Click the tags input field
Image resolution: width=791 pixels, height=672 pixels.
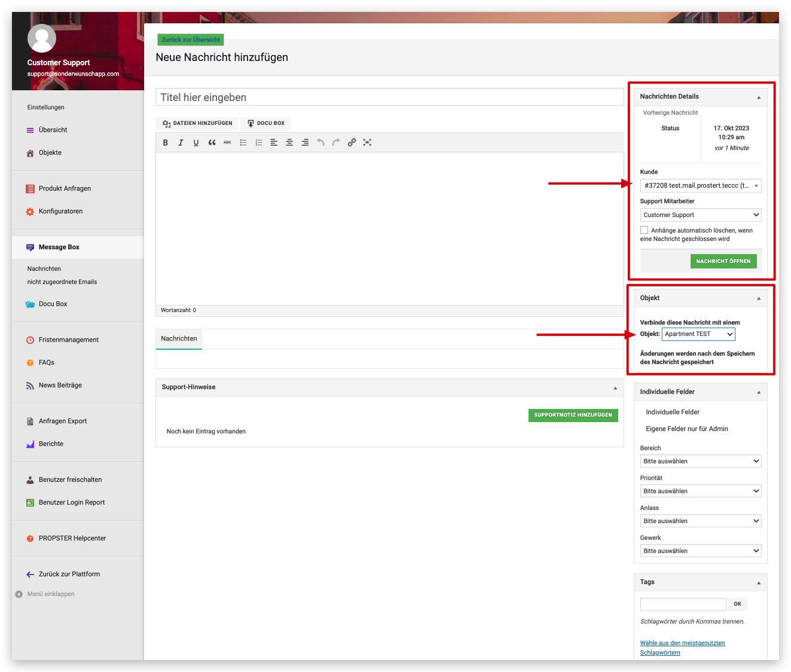coord(683,604)
